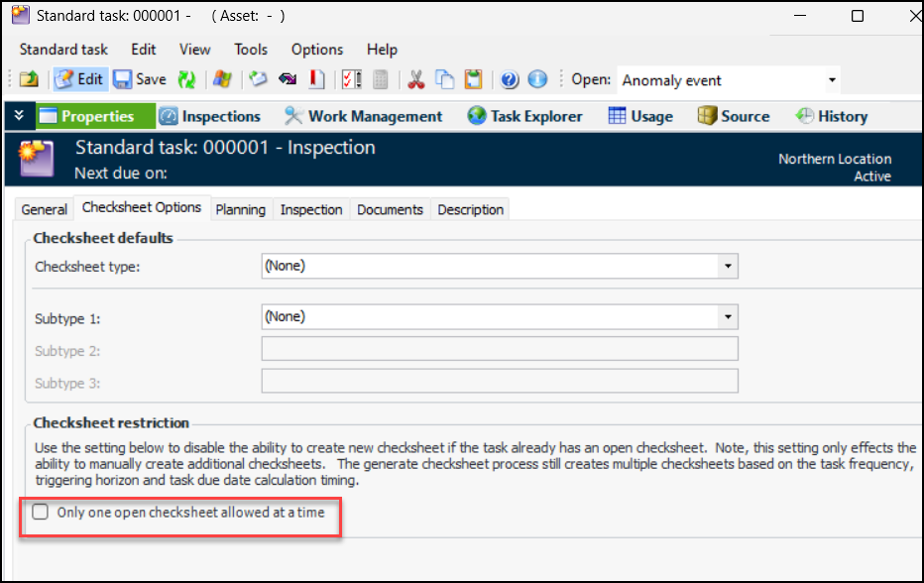
Task: Click the checklist icon in toolbar
Action: [x=351, y=80]
